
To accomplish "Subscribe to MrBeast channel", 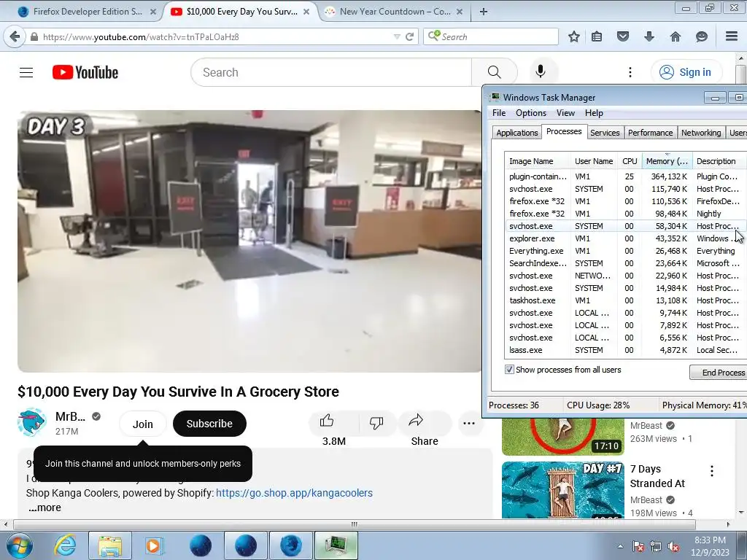I will [209, 424].
